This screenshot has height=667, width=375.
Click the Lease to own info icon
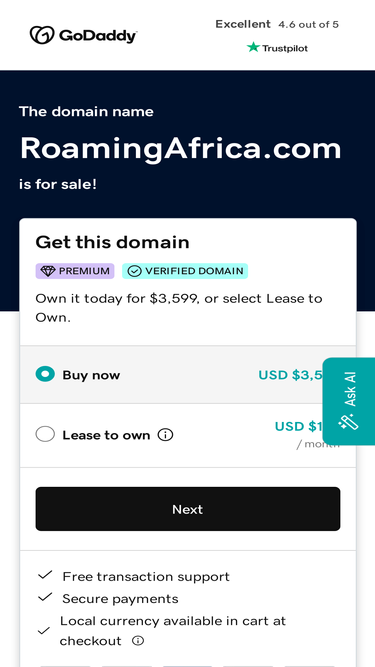click(165, 435)
